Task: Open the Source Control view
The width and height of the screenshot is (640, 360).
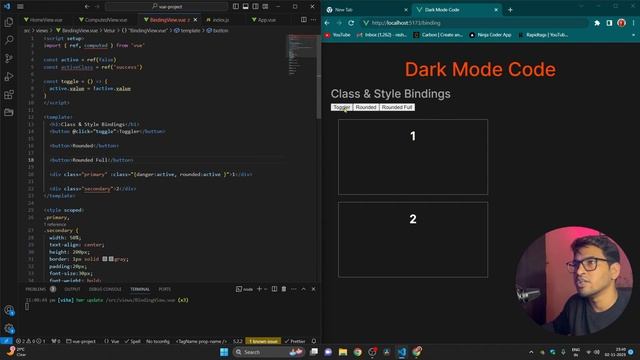Action: click(9, 58)
